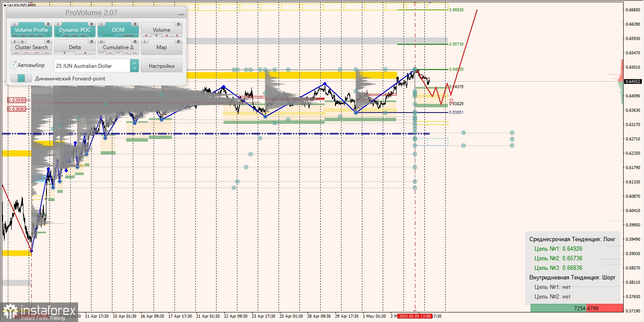The width and height of the screenshot is (644, 322).
Task: Click the Цель №1: 0.64926 target text
Action: 558,249
